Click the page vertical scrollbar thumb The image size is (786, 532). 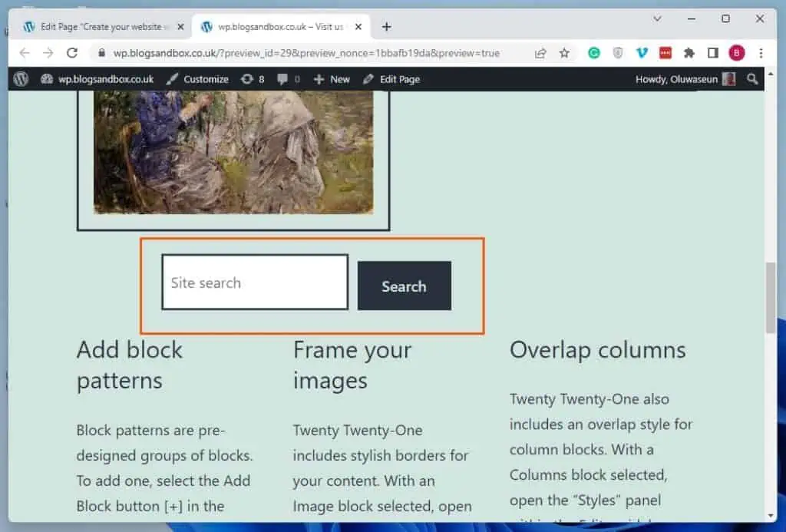[771, 298]
